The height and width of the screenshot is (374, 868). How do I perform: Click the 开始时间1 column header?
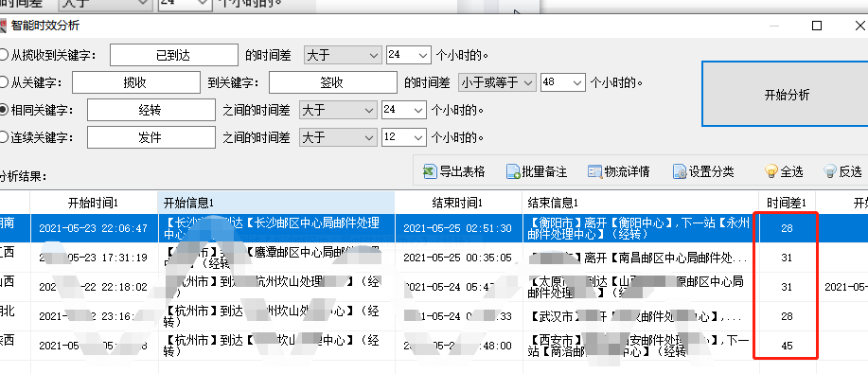[x=94, y=203]
